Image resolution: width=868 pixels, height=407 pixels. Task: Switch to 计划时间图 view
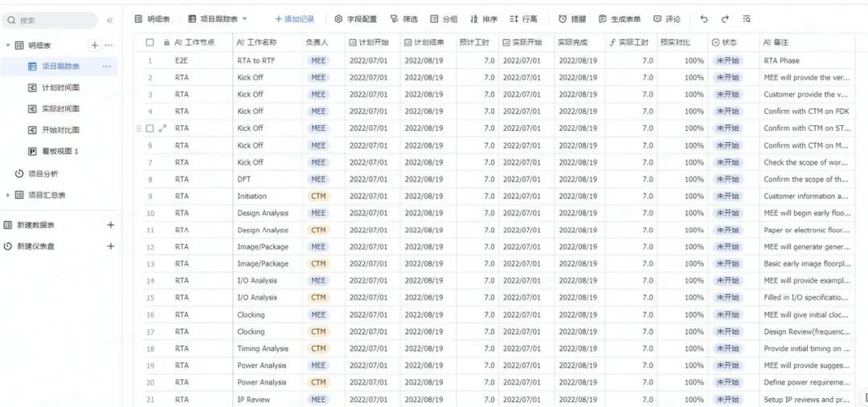[x=59, y=88]
